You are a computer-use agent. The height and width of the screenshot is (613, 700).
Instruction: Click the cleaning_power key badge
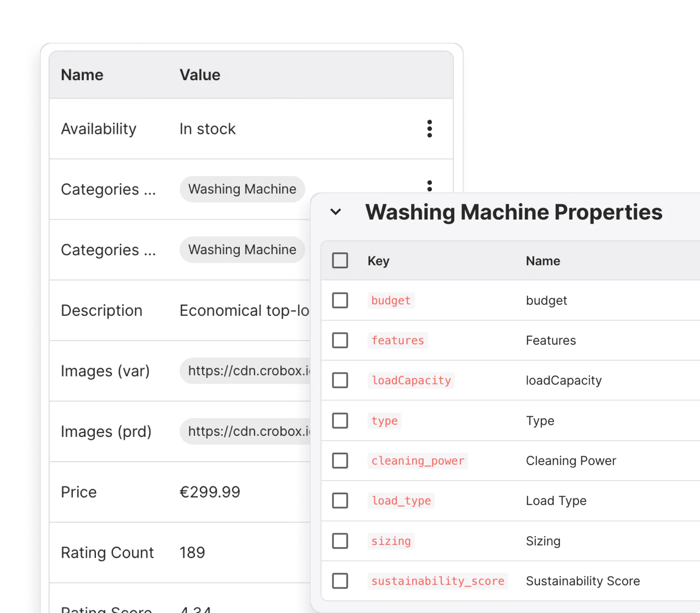pos(418,461)
